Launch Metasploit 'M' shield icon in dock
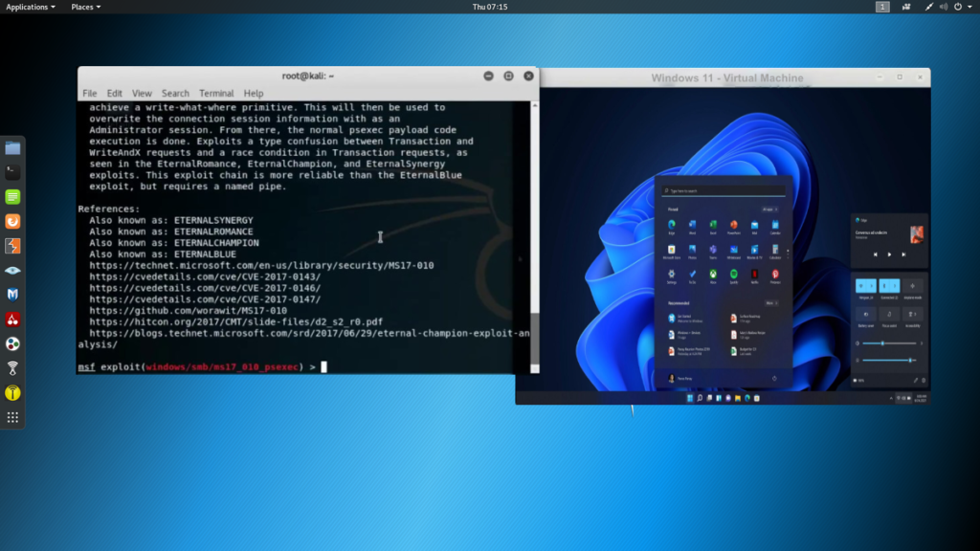Screen dimensions: 980x551 tap(12, 295)
